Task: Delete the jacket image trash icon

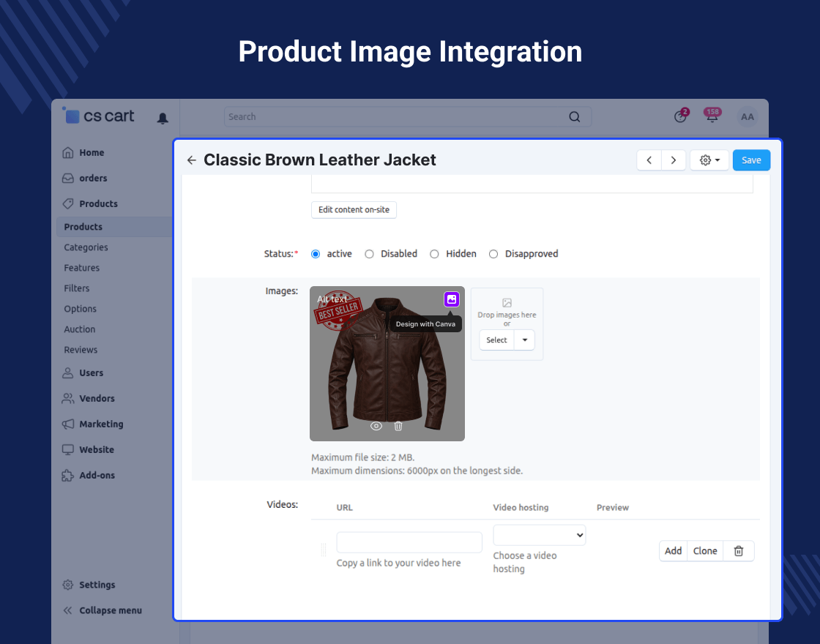Action: pyautogui.click(x=398, y=426)
